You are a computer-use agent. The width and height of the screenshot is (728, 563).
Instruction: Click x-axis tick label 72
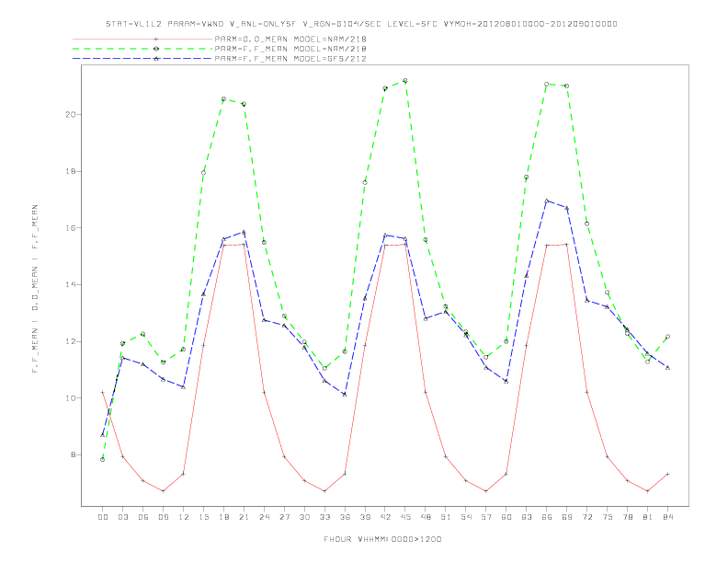[586, 517]
